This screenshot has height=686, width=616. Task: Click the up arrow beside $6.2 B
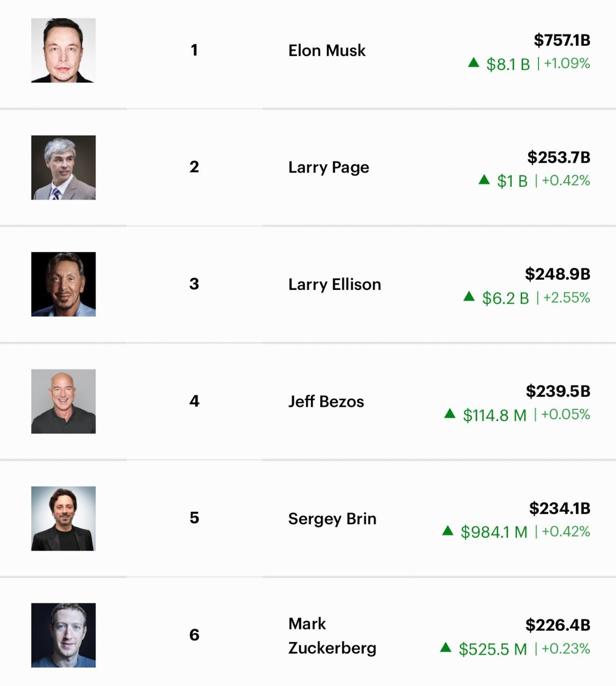point(469,297)
